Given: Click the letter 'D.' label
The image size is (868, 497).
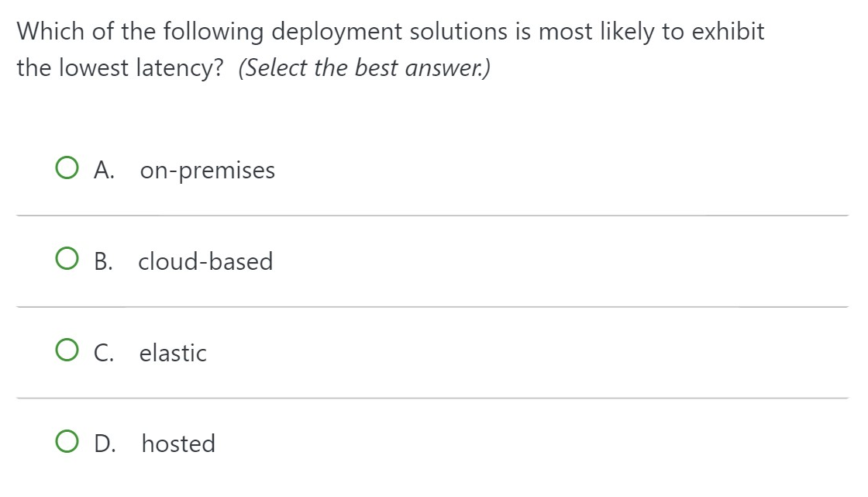Looking at the screenshot, I should [x=105, y=444].
